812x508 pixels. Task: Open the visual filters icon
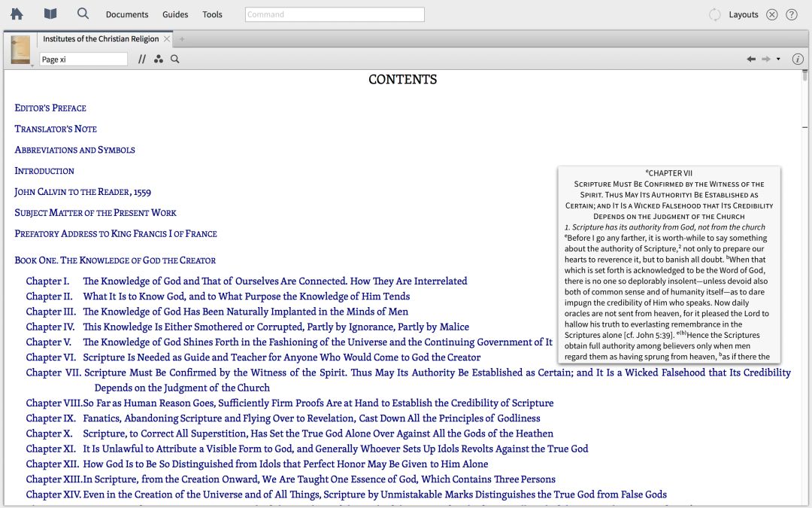click(159, 59)
